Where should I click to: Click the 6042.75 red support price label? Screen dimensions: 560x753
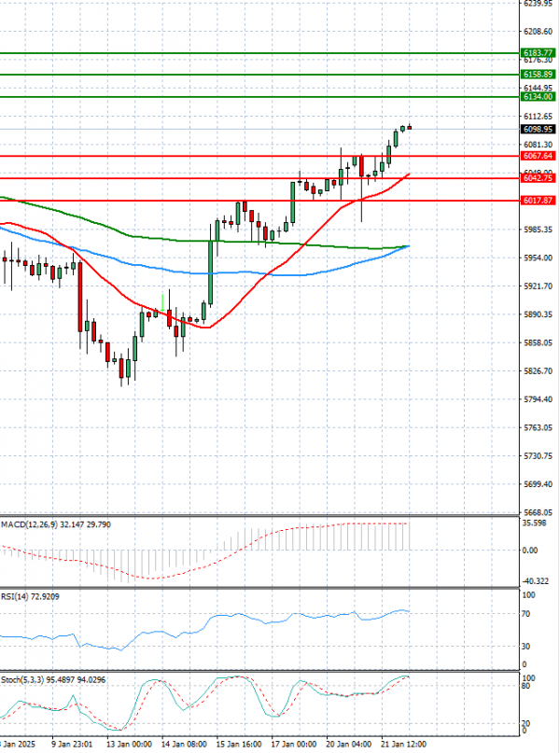539,177
